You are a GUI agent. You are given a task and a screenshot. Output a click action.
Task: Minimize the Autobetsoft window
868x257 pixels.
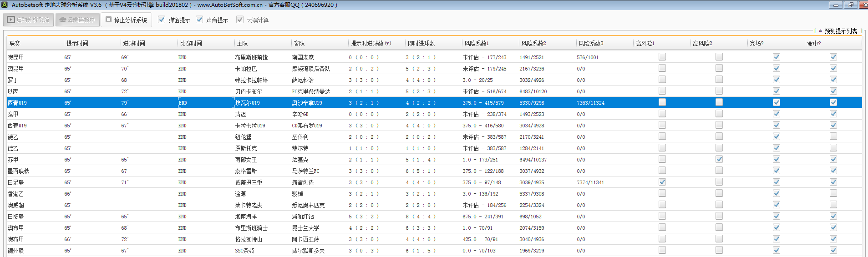[835, 5]
